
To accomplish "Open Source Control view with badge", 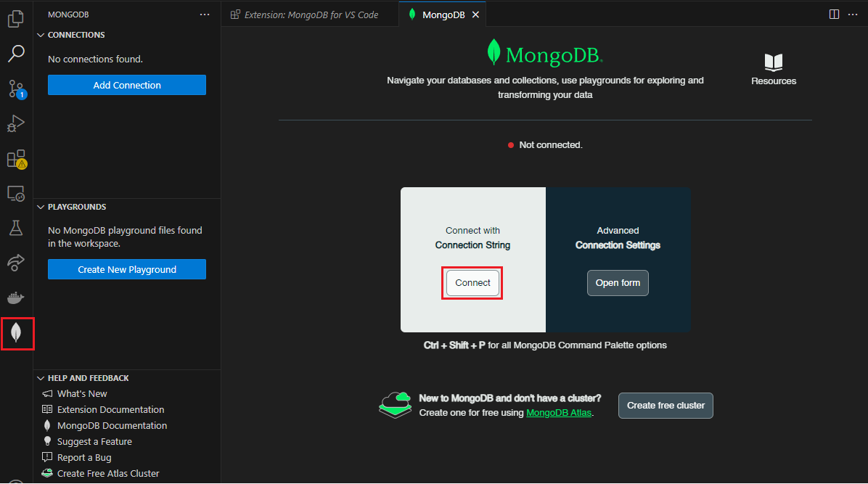I will click(x=16, y=89).
